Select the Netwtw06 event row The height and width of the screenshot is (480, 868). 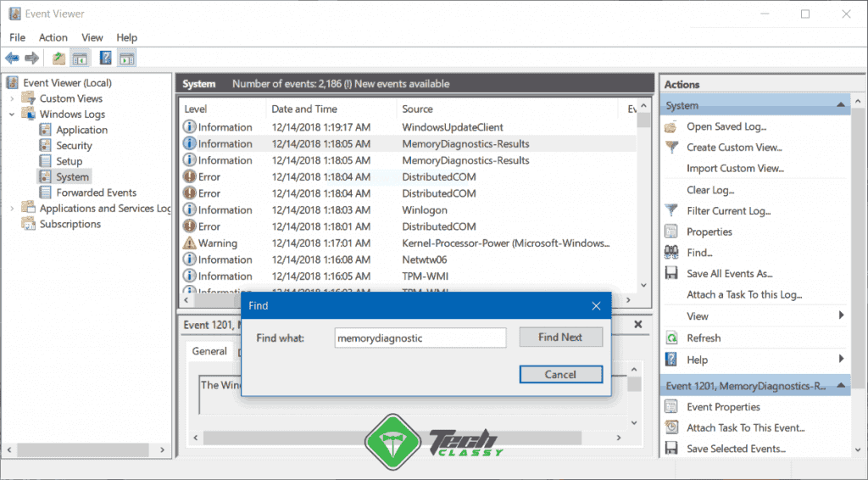[409, 260]
